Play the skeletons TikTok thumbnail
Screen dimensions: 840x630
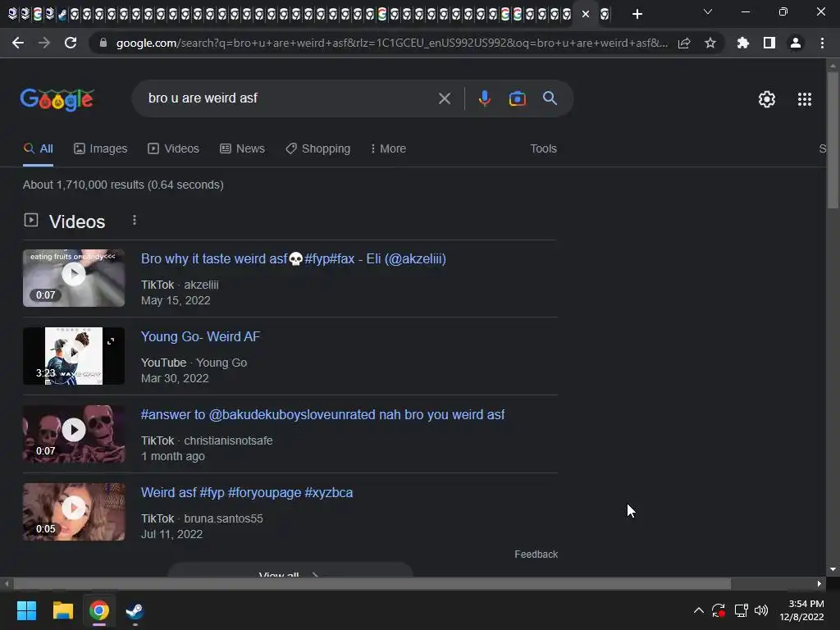(x=74, y=434)
